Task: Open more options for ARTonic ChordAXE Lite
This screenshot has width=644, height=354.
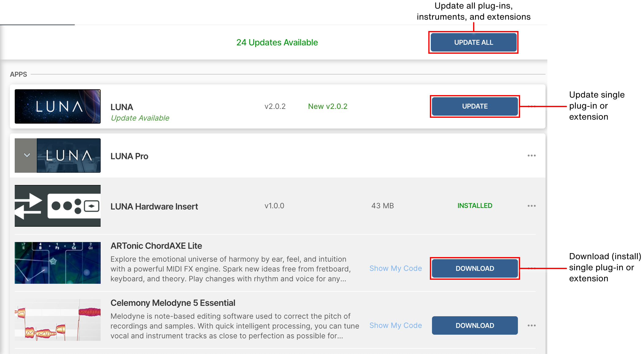Action: [532, 268]
